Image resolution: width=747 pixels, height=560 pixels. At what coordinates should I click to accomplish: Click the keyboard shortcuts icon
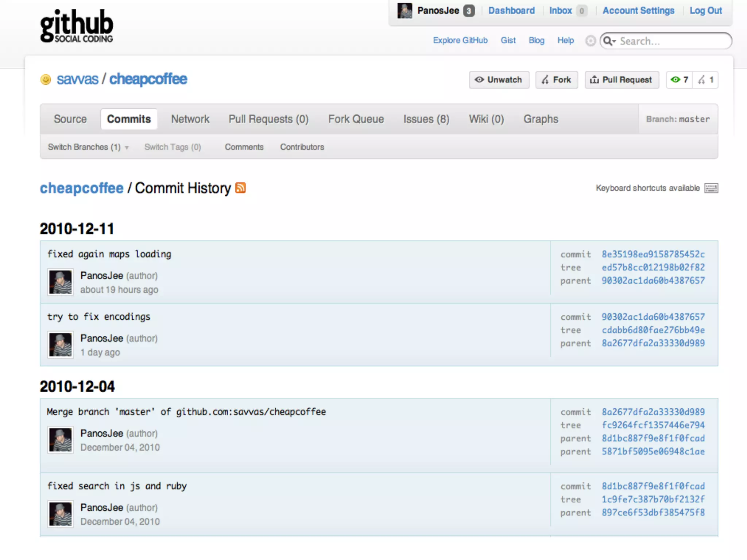(x=711, y=188)
